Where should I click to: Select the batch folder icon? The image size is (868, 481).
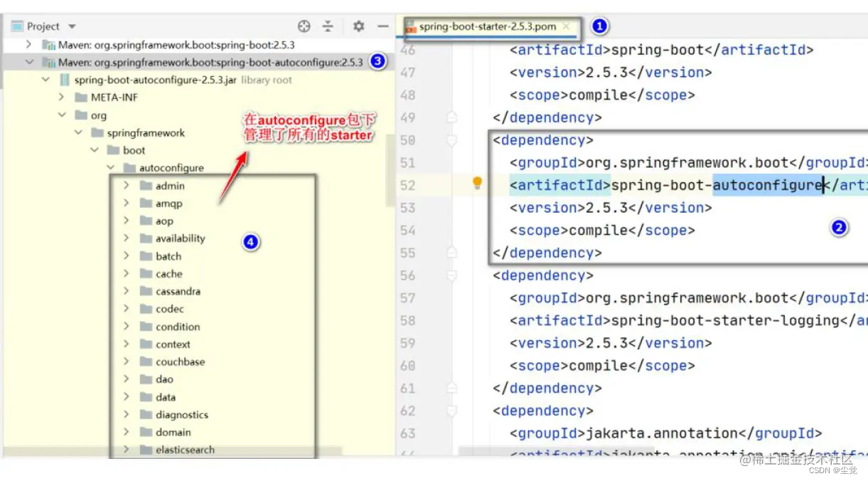pos(146,256)
